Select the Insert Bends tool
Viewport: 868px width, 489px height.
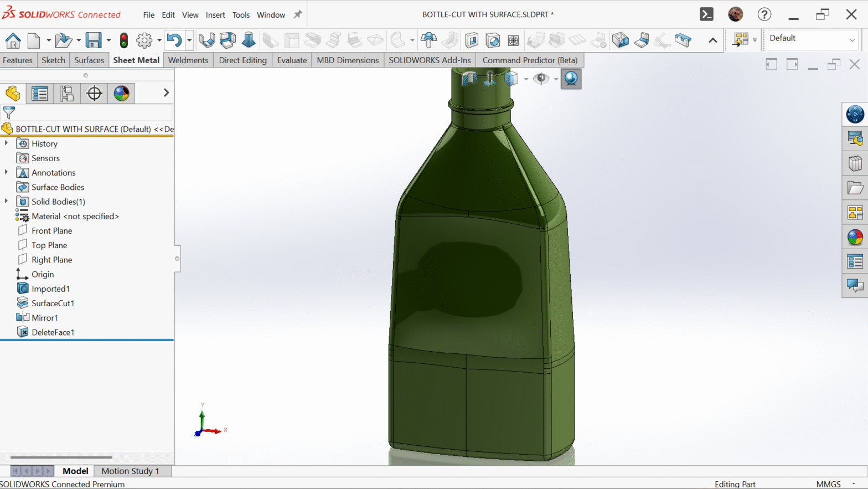pyautogui.click(x=642, y=40)
